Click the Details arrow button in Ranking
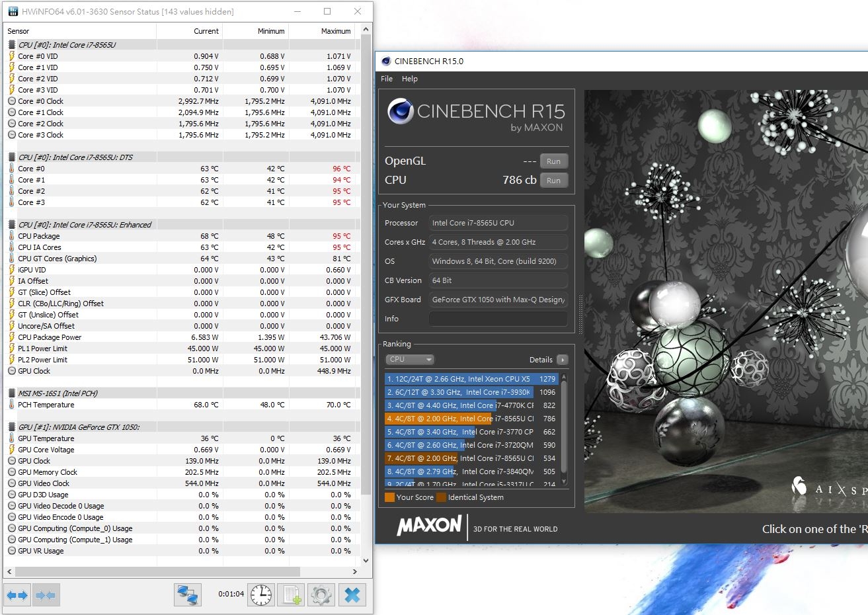This screenshot has height=615, width=868. (562, 360)
